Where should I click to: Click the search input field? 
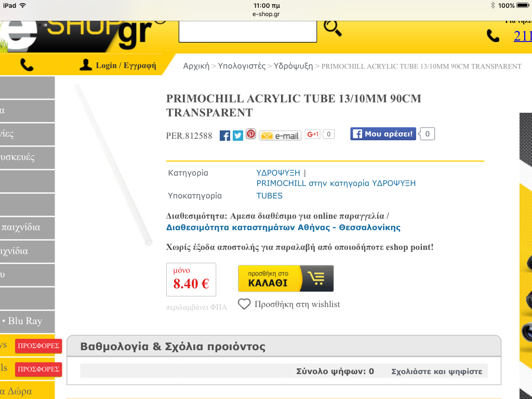[x=248, y=32]
